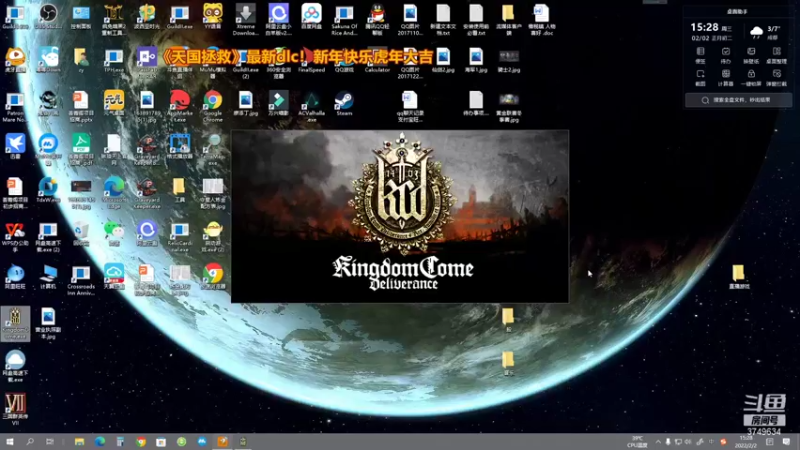Open Chrome from the taskbar
Viewport: 800px width, 450px height.
[x=141, y=442]
